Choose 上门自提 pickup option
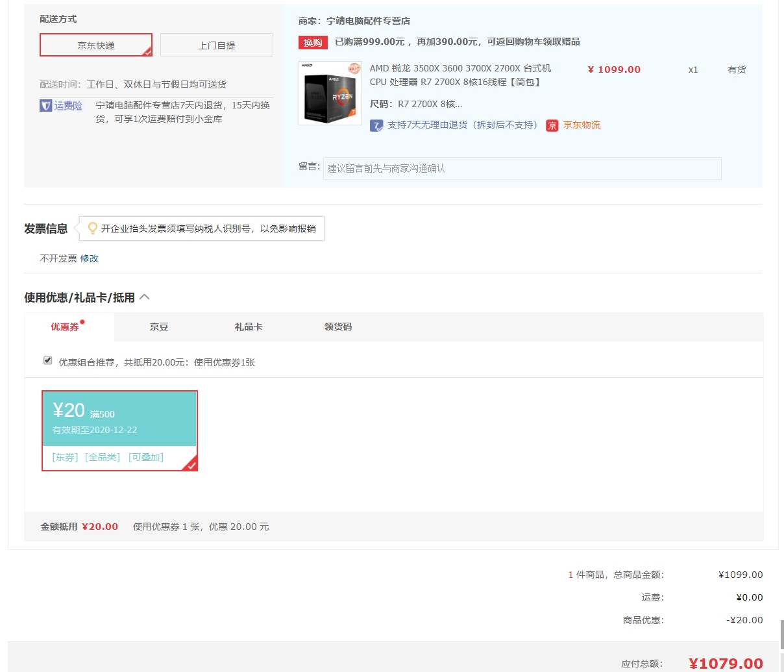The image size is (784, 672). tap(217, 45)
